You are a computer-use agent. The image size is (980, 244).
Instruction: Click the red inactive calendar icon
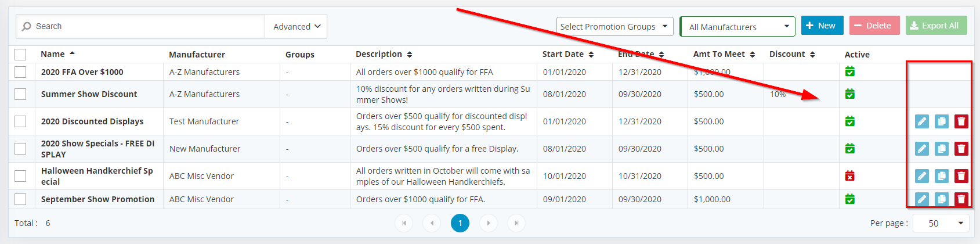[850, 176]
